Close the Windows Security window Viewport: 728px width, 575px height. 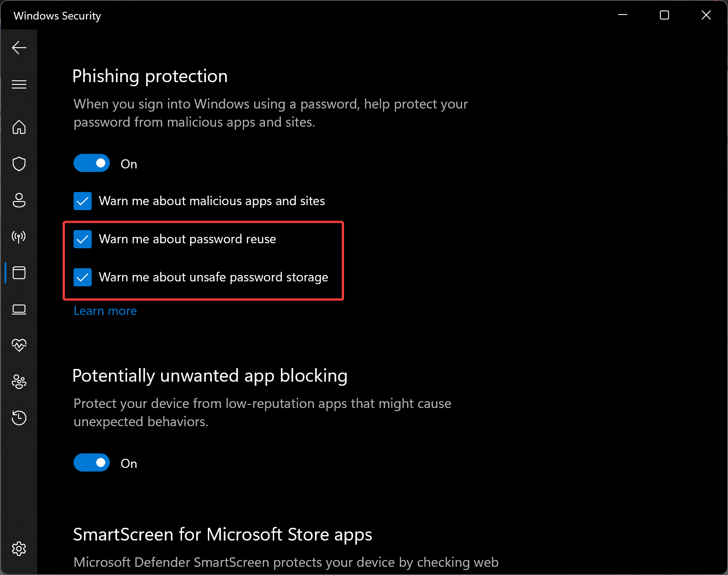[x=706, y=15]
